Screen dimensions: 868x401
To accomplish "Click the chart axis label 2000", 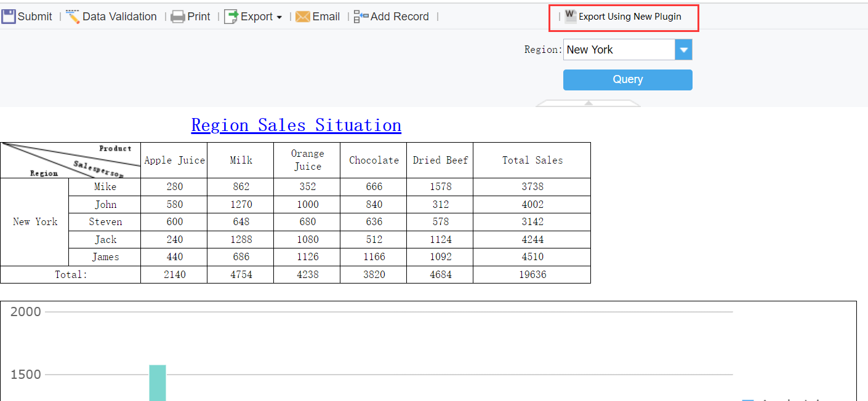I will (x=26, y=312).
